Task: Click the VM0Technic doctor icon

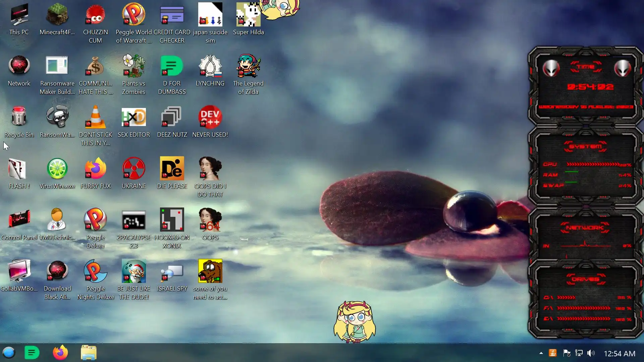Action: tap(57, 220)
